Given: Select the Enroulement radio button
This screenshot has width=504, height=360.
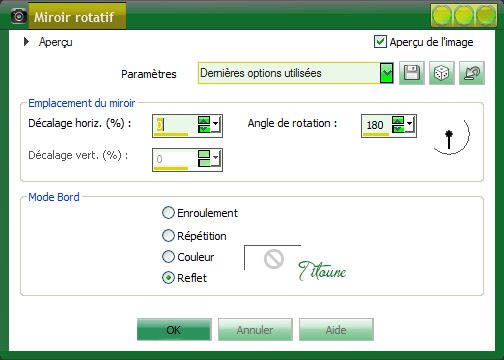Looking at the screenshot, I should 168,213.
